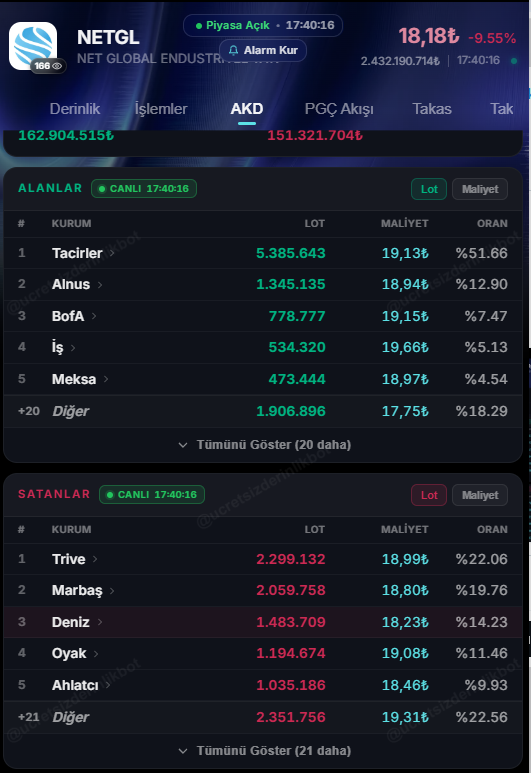Click the 166 viewers eye badge
This screenshot has width=531, height=773.
tap(48, 66)
